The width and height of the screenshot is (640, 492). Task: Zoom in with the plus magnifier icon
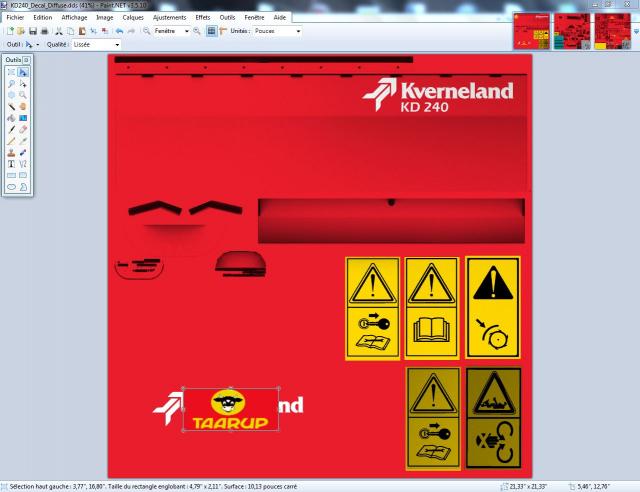pos(197,31)
